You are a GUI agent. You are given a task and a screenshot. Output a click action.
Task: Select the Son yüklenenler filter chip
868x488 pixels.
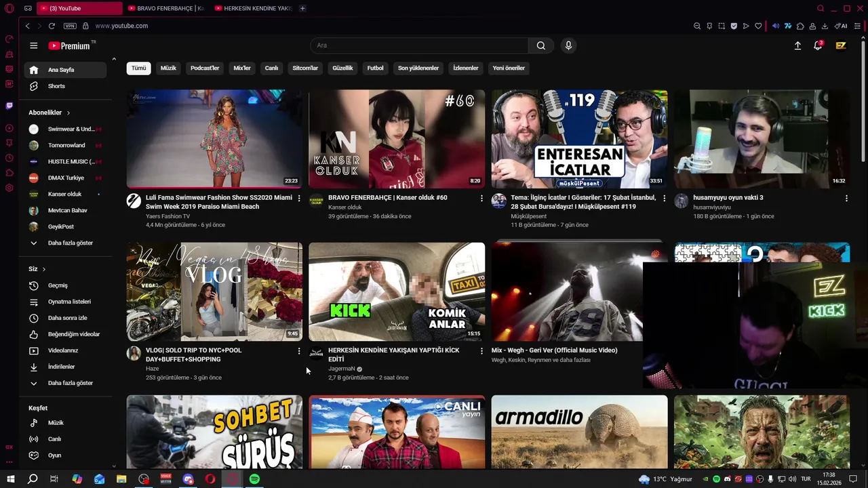tap(418, 68)
